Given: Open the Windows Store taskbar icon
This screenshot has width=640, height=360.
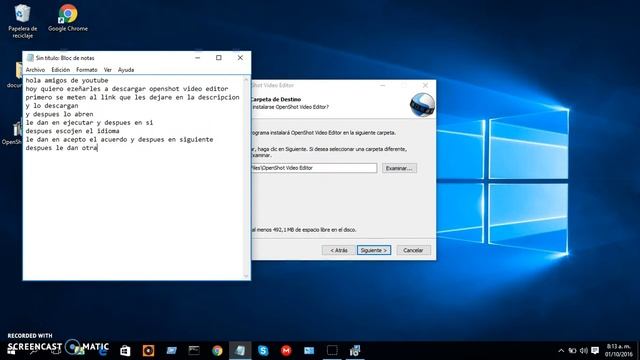Looking at the screenshot, I should pyautogui.click(x=125, y=351).
